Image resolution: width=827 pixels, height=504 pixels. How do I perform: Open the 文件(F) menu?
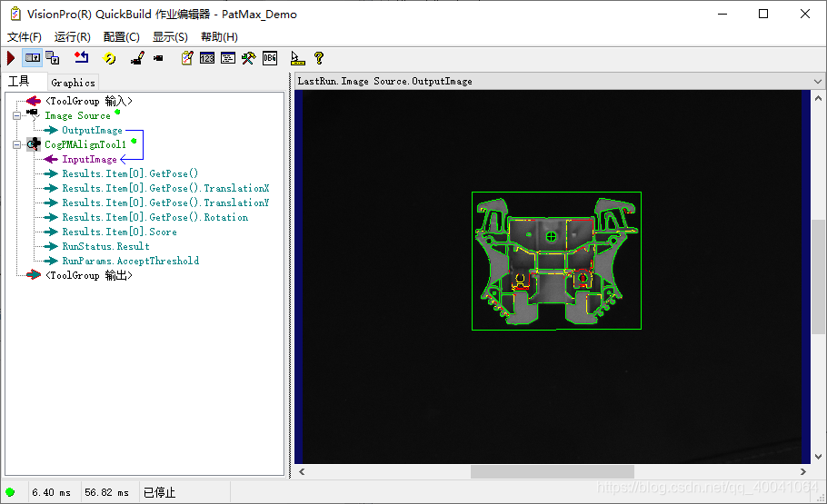(x=25, y=37)
